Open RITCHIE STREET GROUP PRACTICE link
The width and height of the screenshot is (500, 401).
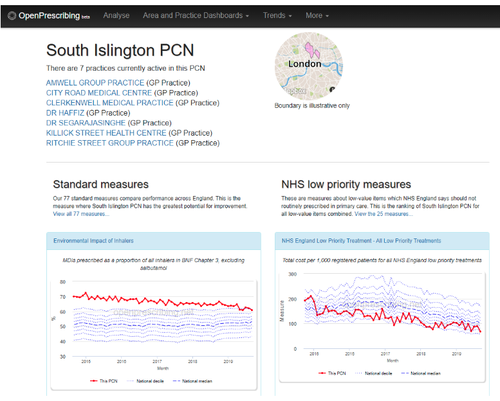click(110, 143)
